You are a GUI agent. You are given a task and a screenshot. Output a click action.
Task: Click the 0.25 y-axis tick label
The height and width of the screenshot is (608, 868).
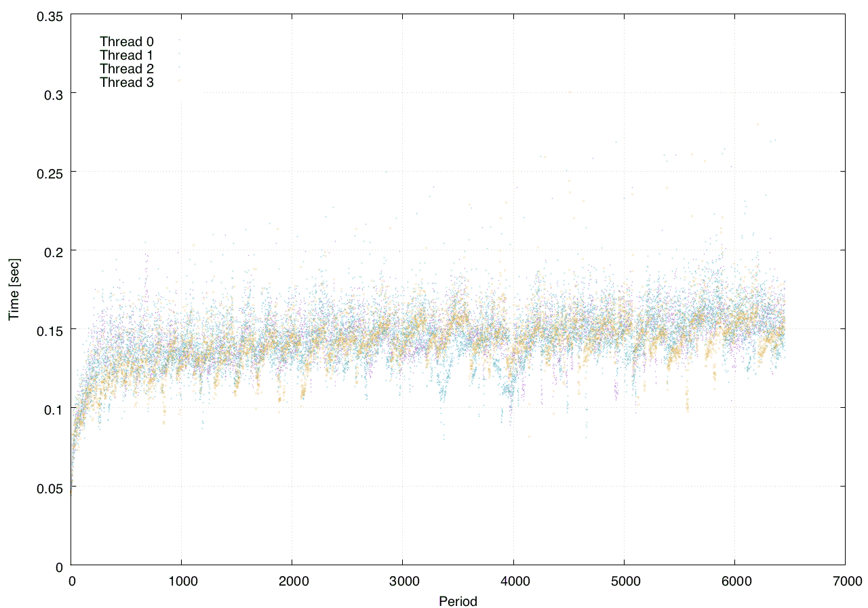[x=49, y=172]
